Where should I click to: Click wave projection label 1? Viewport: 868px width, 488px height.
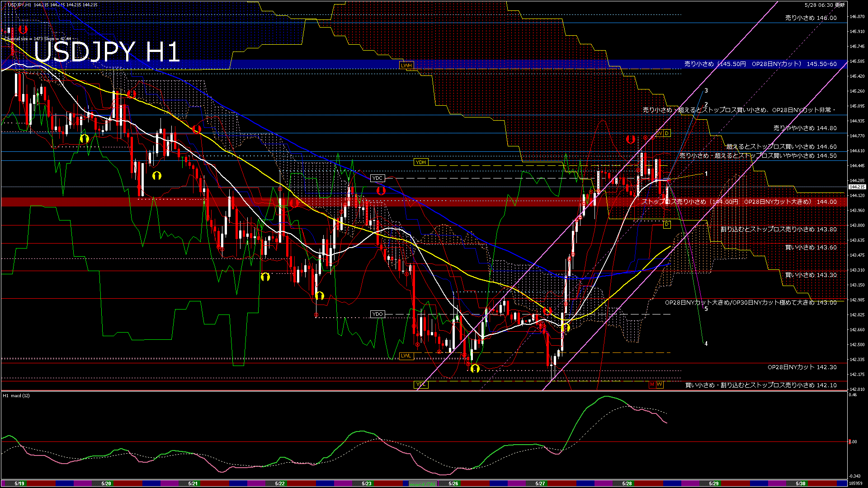tap(706, 174)
